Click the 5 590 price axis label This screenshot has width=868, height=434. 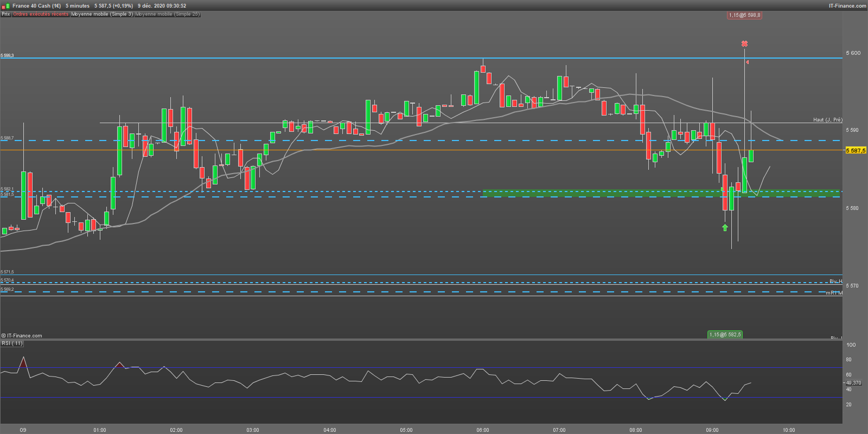pyautogui.click(x=853, y=130)
